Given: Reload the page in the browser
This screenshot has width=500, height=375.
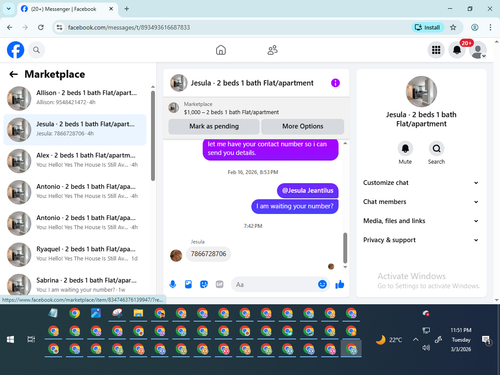Looking at the screenshot, I should (x=41, y=27).
